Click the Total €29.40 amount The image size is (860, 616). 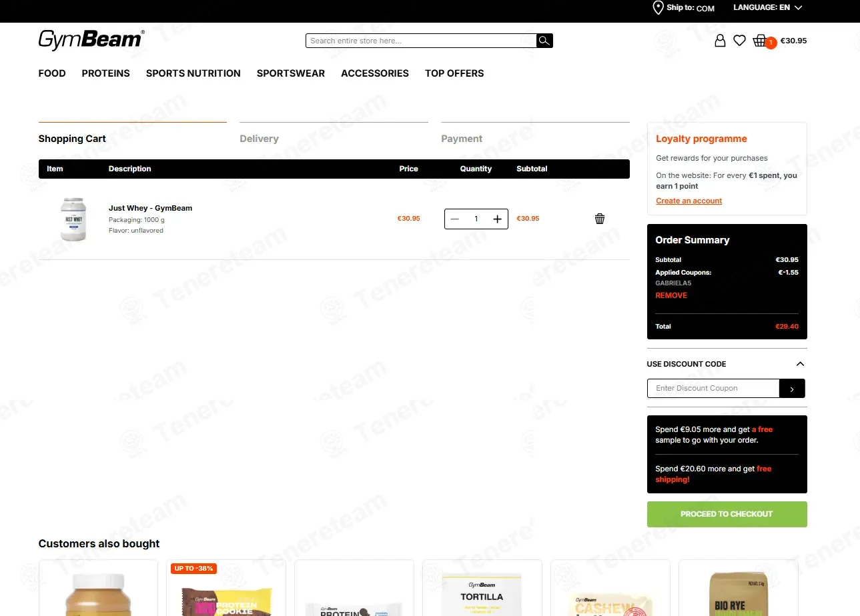coord(787,327)
